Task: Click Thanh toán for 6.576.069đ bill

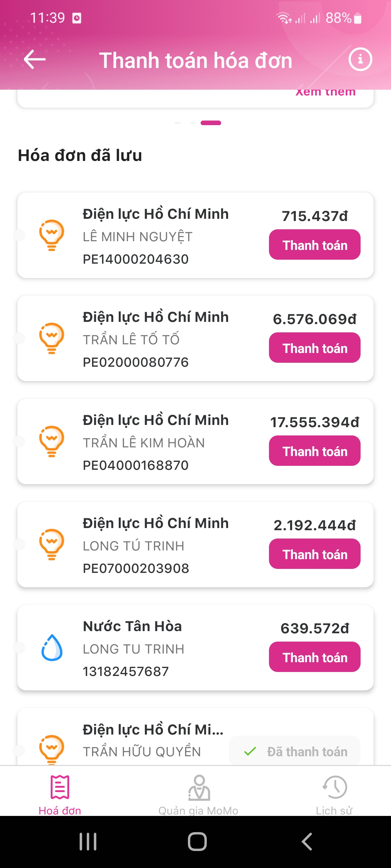Action: point(314,348)
